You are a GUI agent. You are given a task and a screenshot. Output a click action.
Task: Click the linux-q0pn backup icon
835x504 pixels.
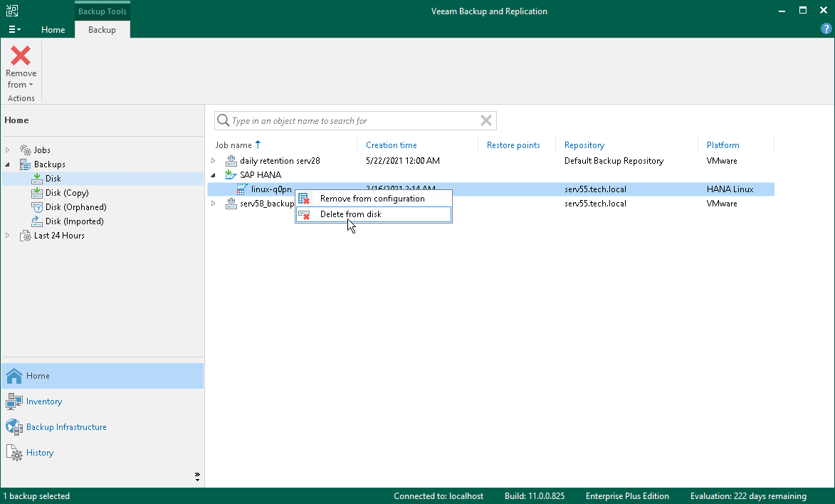[242, 189]
